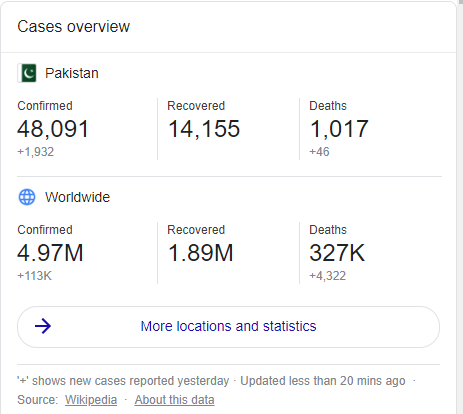This screenshot has height=414, width=463.
Task: Click worldwide deaths 327K figure
Action: (337, 253)
